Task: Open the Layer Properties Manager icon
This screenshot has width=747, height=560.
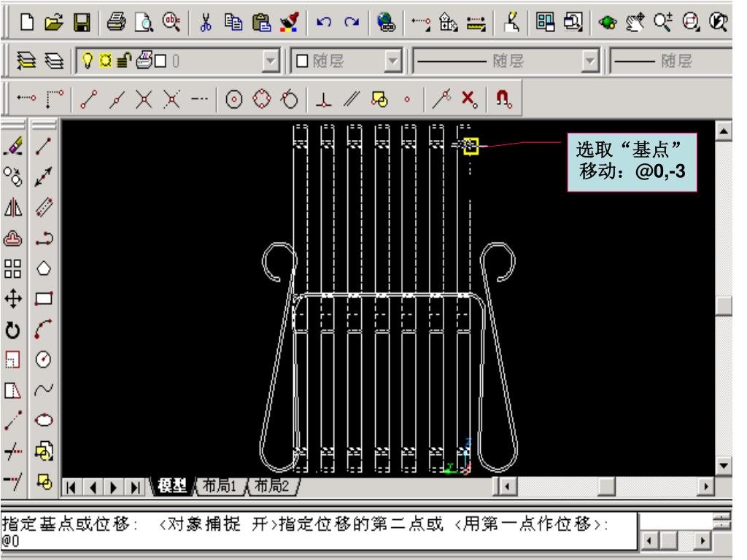Action: pos(26,61)
